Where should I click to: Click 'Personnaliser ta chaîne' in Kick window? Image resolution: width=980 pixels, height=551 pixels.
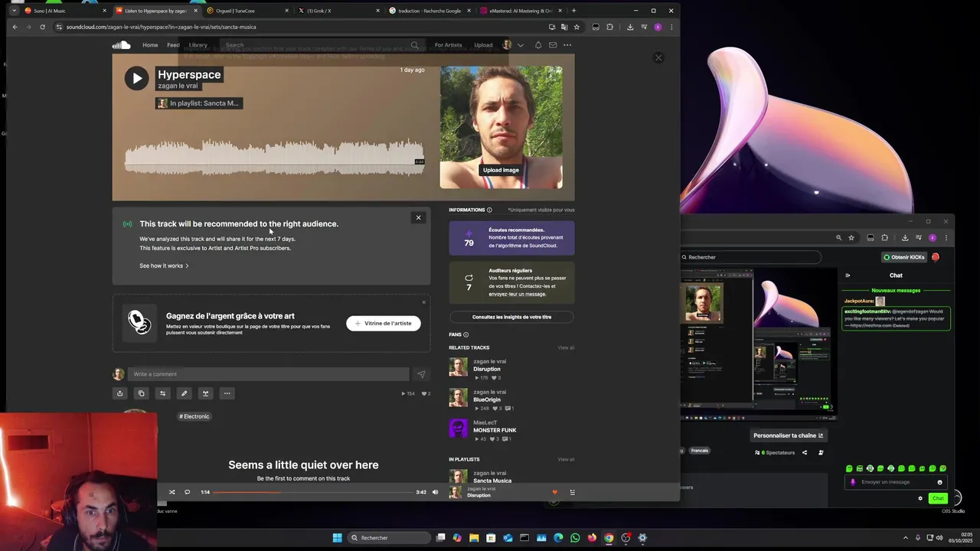tap(789, 435)
